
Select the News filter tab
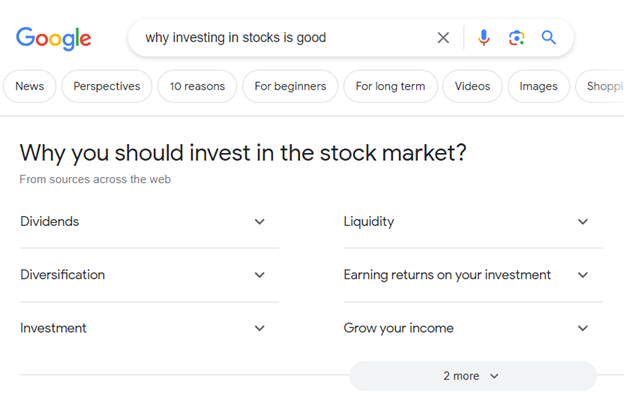30,86
